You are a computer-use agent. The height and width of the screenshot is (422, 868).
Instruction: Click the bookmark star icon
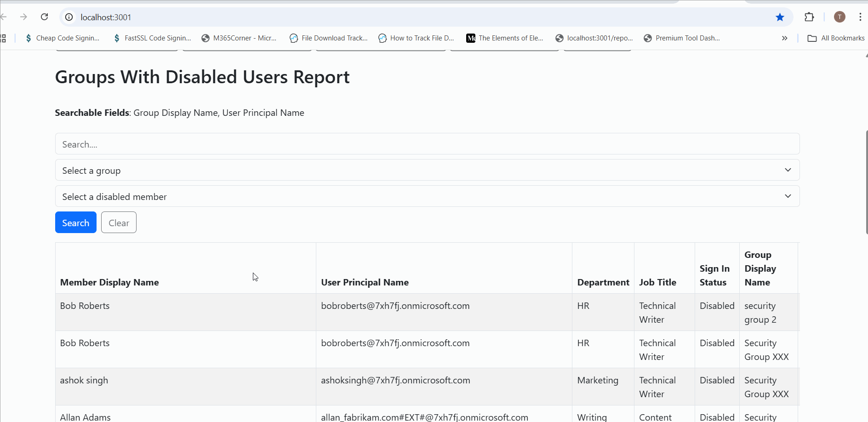(x=780, y=17)
